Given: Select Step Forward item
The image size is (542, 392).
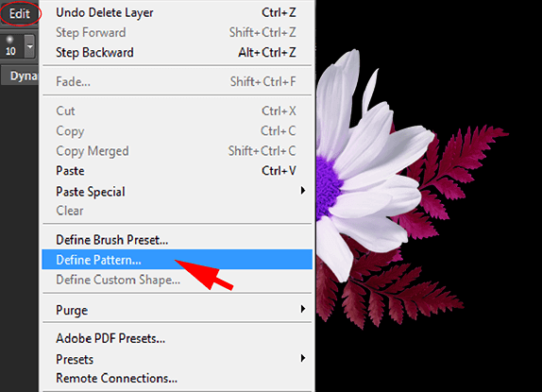Looking at the screenshot, I should 177,32.
